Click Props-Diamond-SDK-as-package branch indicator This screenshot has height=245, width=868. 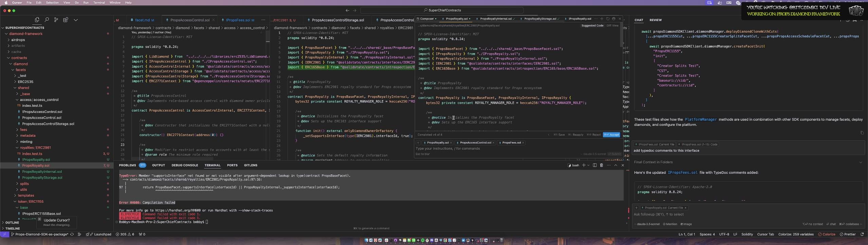coord(40,234)
